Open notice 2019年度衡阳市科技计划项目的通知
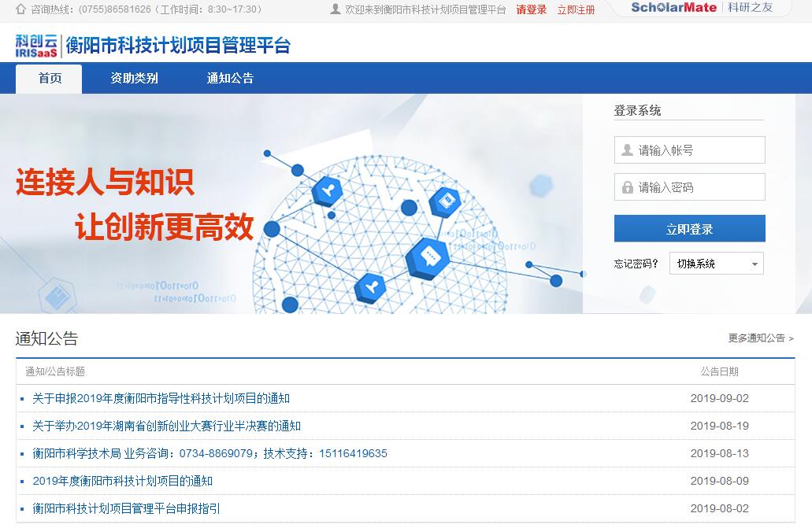812x528 pixels. click(123, 481)
